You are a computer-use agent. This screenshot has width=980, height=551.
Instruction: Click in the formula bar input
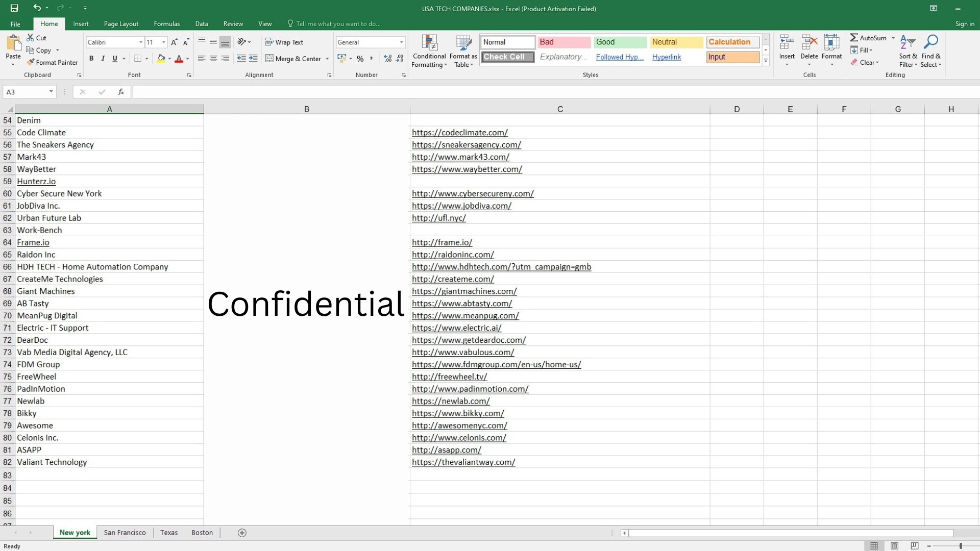(510, 92)
